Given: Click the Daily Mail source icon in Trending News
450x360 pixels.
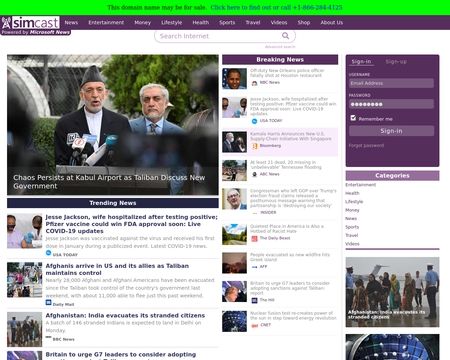Looking at the screenshot, I should click(x=48, y=303).
